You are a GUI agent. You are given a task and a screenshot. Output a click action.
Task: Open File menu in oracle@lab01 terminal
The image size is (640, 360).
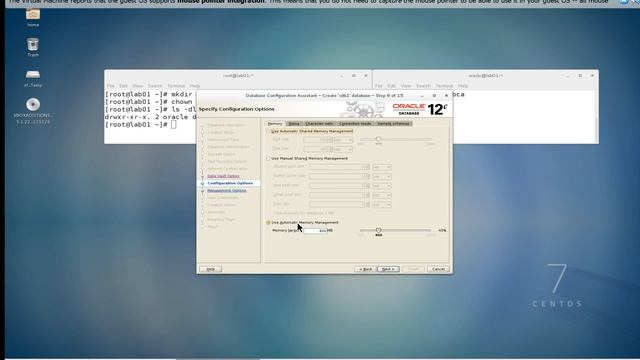[379, 86]
